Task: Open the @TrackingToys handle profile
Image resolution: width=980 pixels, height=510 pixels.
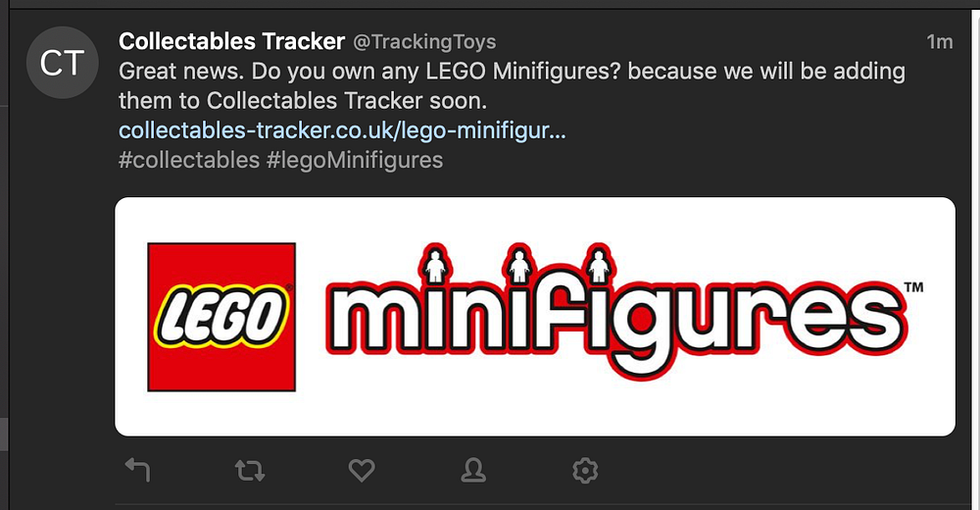Action: (423, 42)
